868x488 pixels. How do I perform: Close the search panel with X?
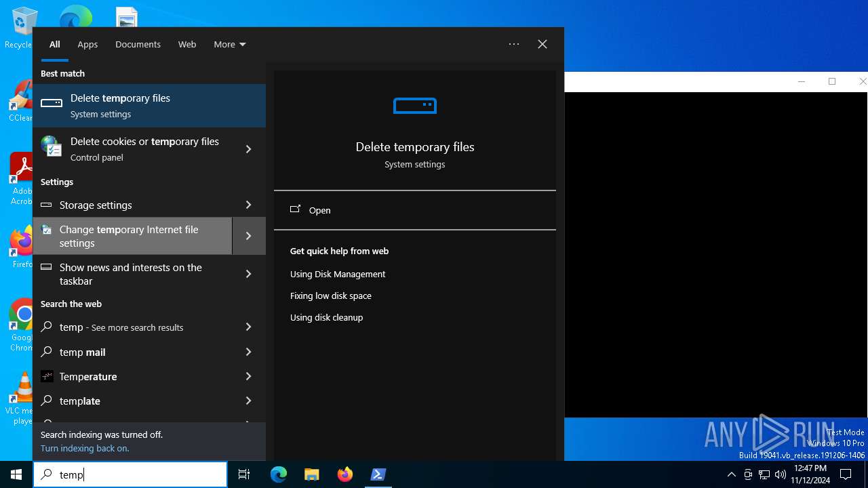click(542, 44)
